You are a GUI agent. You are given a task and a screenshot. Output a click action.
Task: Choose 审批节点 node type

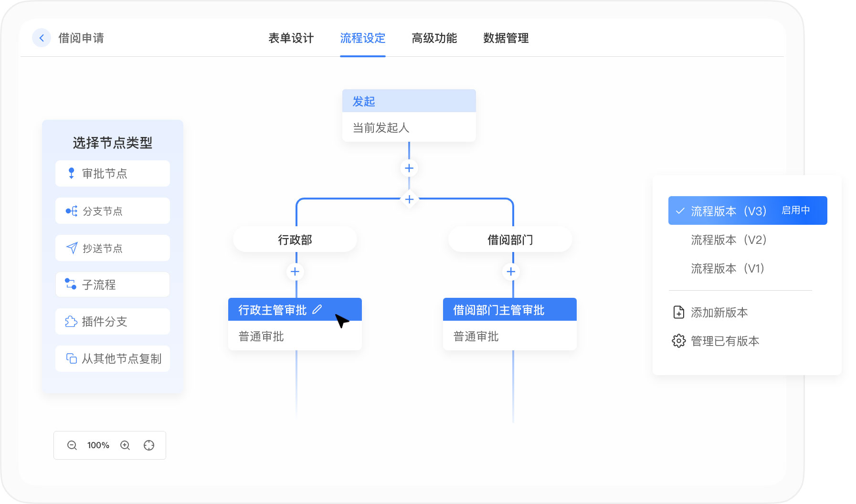[113, 174]
